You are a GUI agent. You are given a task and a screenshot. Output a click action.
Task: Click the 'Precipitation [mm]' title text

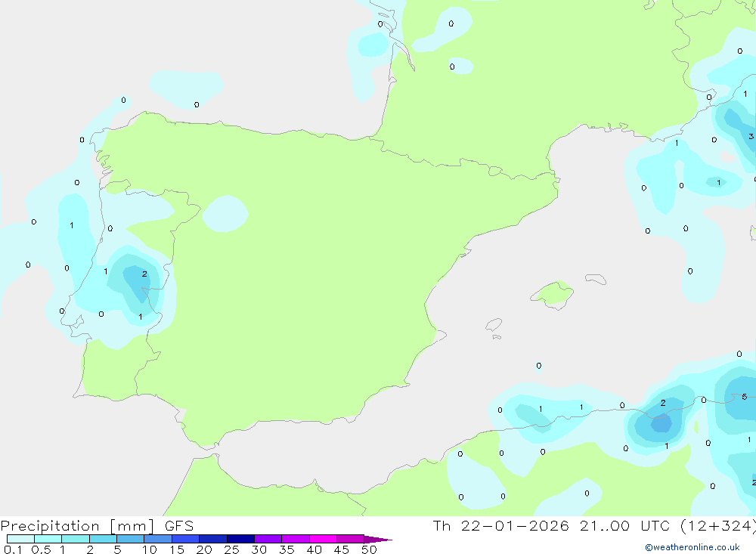(78, 526)
